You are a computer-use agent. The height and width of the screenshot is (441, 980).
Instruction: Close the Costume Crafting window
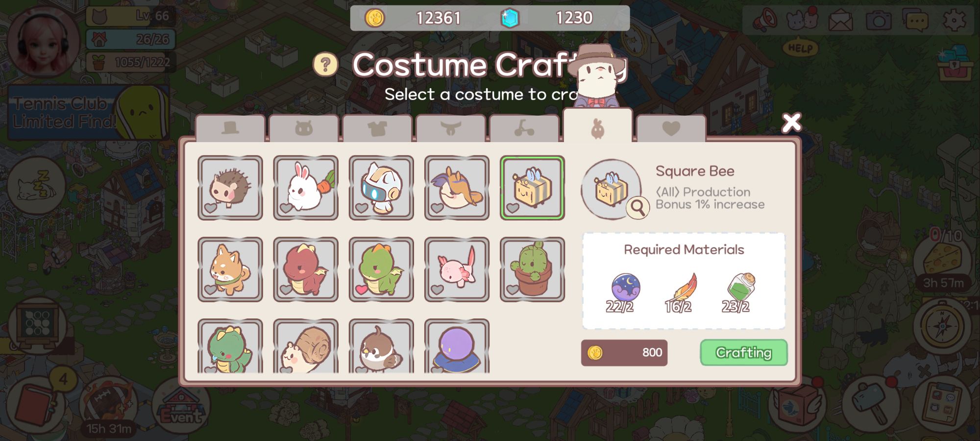pyautogui.click(x=791, y=122)
